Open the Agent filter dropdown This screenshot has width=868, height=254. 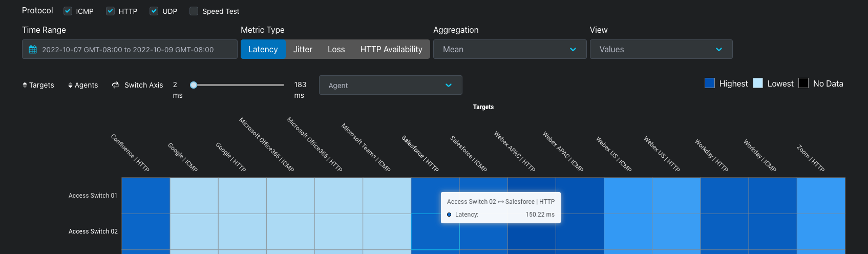coord(391,85)
